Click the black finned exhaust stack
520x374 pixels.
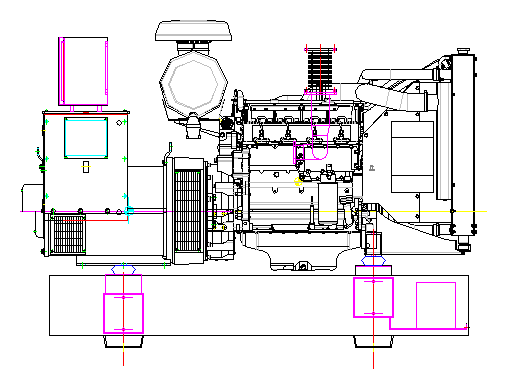pyautogui.click(x=320, y=69)
